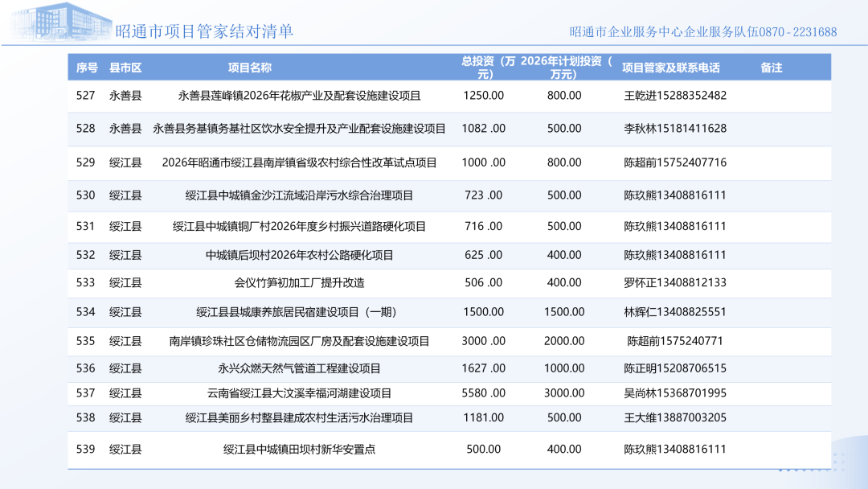This screenshot has width=868, height=489.
Task: Click 绥江县县城康养旅居民宿建设项目
Action: click(296, 312)
